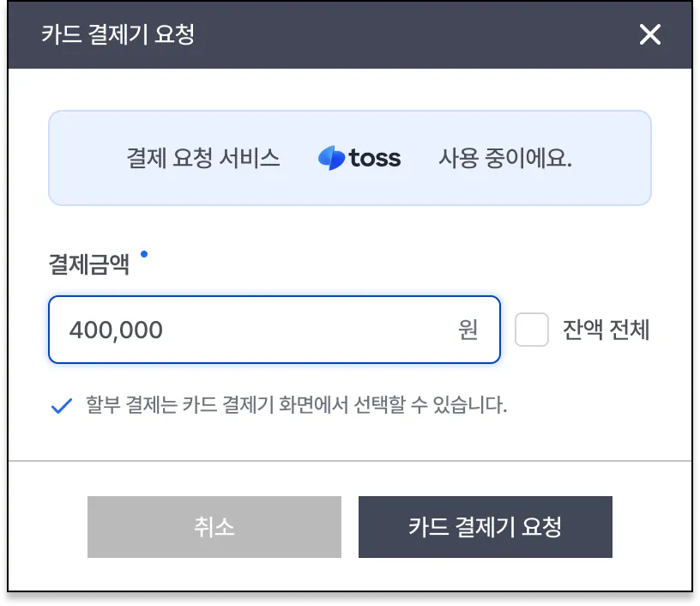The image size is (700, 606).
Task: Click the toss logo icon
Action: coord(330,158)
